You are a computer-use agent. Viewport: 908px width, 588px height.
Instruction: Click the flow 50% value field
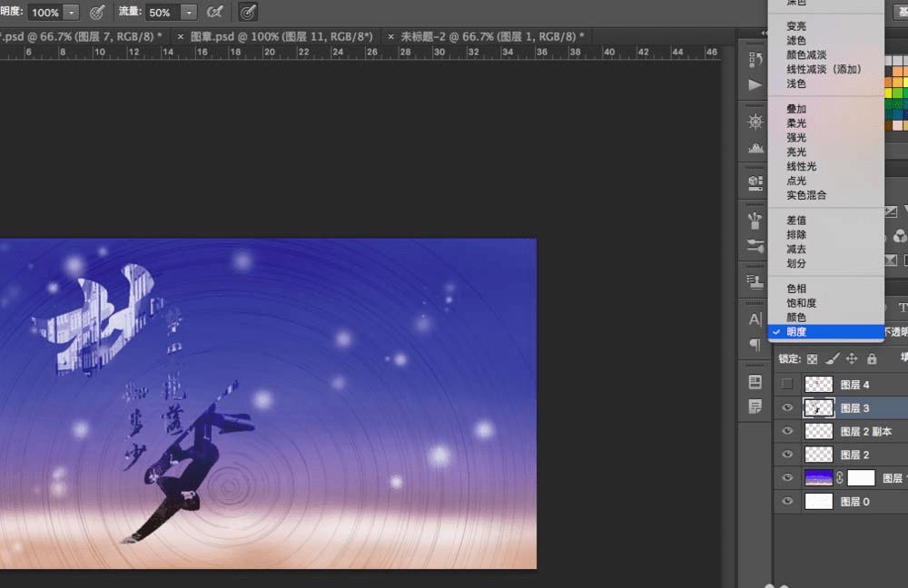tap(163, 12)
